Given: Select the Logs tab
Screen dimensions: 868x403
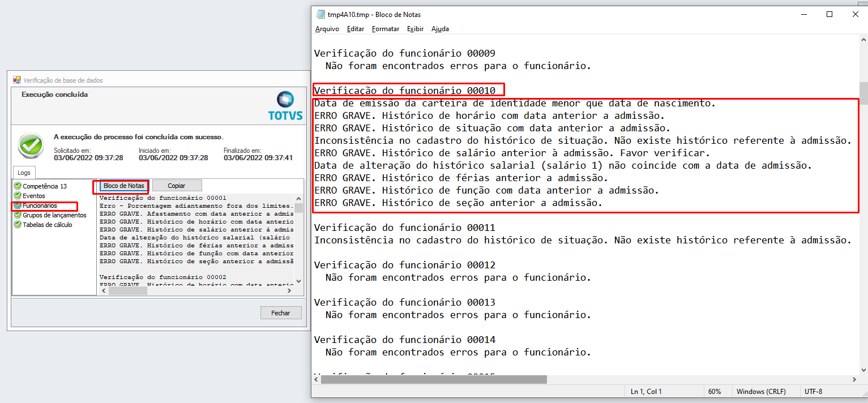Looking at the screenshot, I should click(24, 172).
